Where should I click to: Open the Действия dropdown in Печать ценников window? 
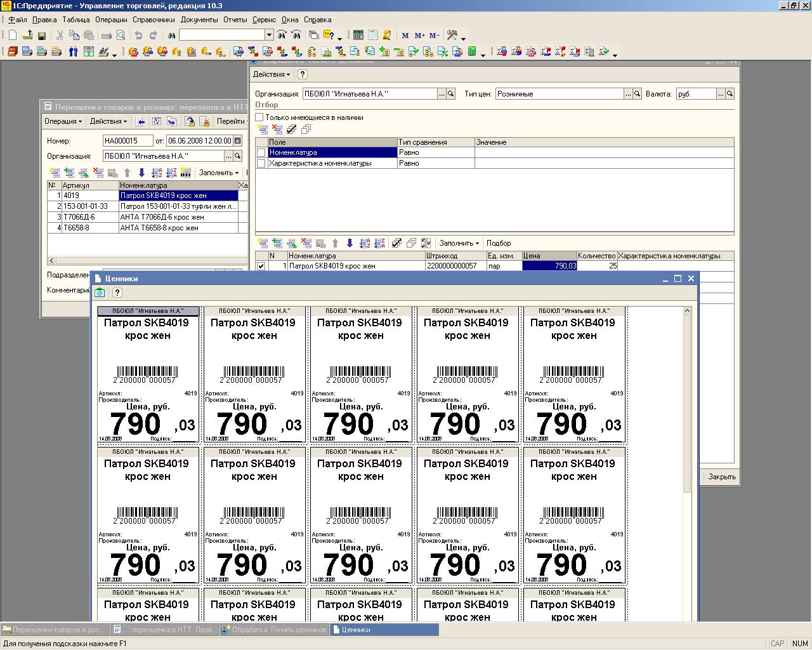pyautogui.click(x=272, y=74)
